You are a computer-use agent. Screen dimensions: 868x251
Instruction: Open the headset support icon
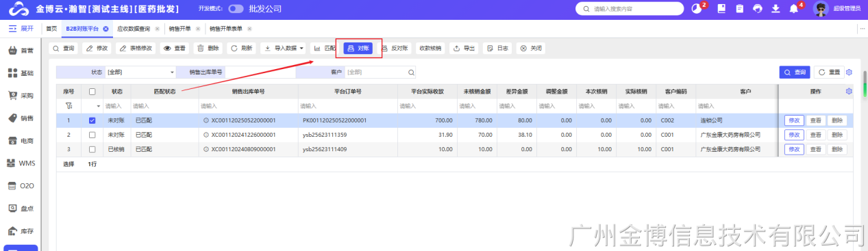click(757, 8)
